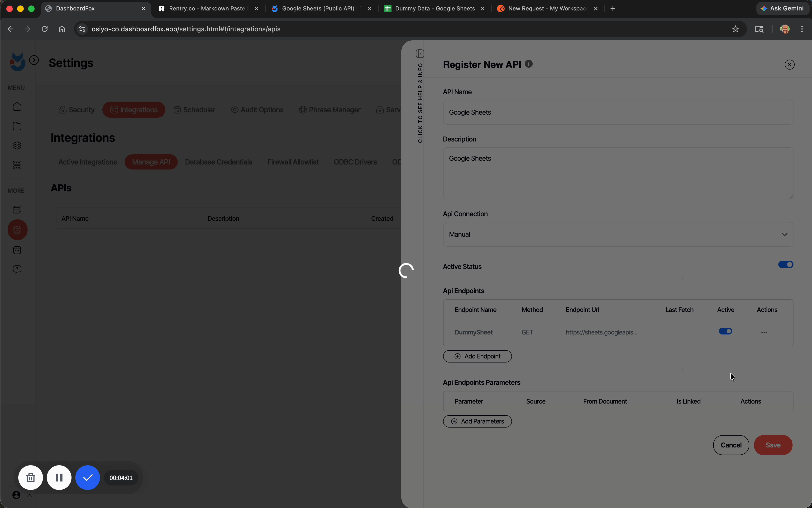This screenshot has width=812, height=508.
Task: Open a new browser tab
Action: tap(613, 9)
